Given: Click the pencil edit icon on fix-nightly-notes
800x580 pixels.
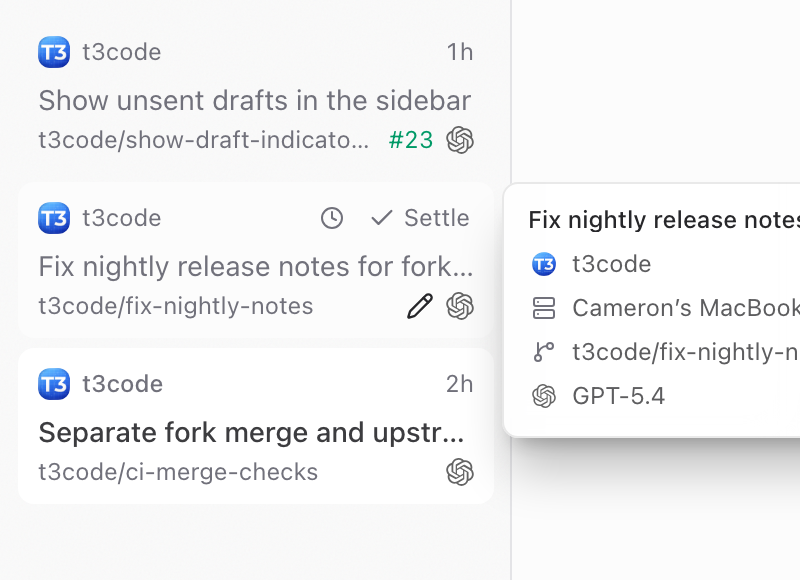Looking at the screenshot, I should click(420, 306).
